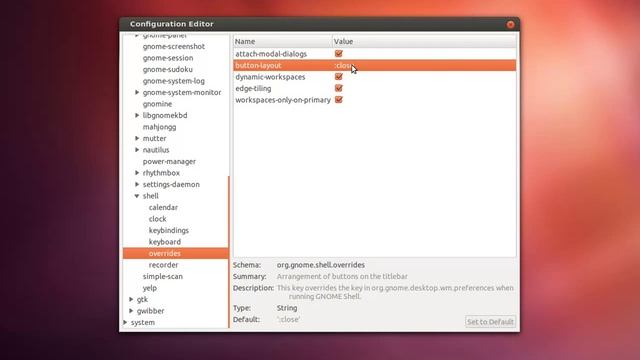Select yelp in the tree
This screenshot has width=640, height=360.
[x=150, y=288]
